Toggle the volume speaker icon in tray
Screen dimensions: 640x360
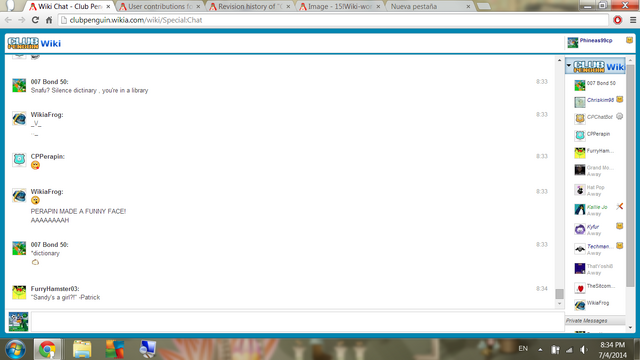[584, 350]
